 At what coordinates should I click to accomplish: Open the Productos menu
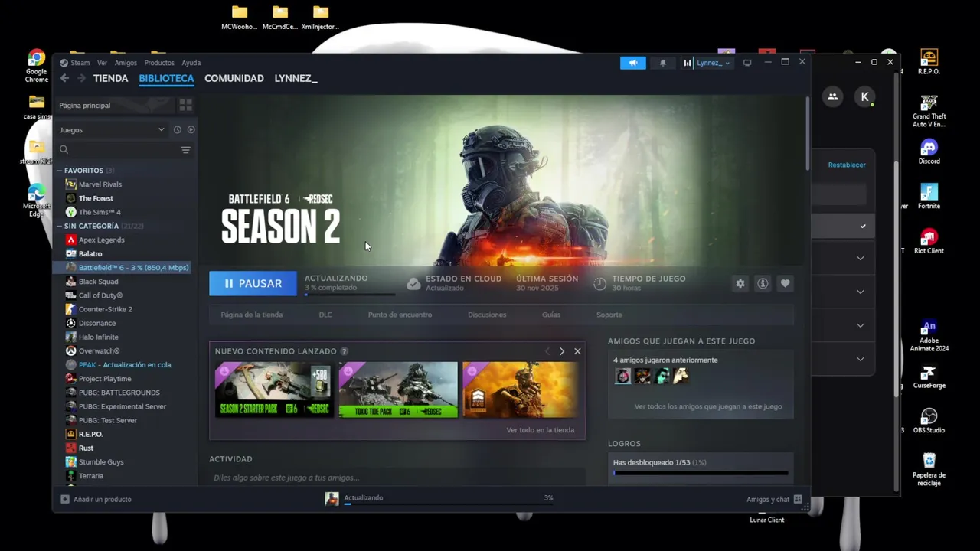(159, 63)
